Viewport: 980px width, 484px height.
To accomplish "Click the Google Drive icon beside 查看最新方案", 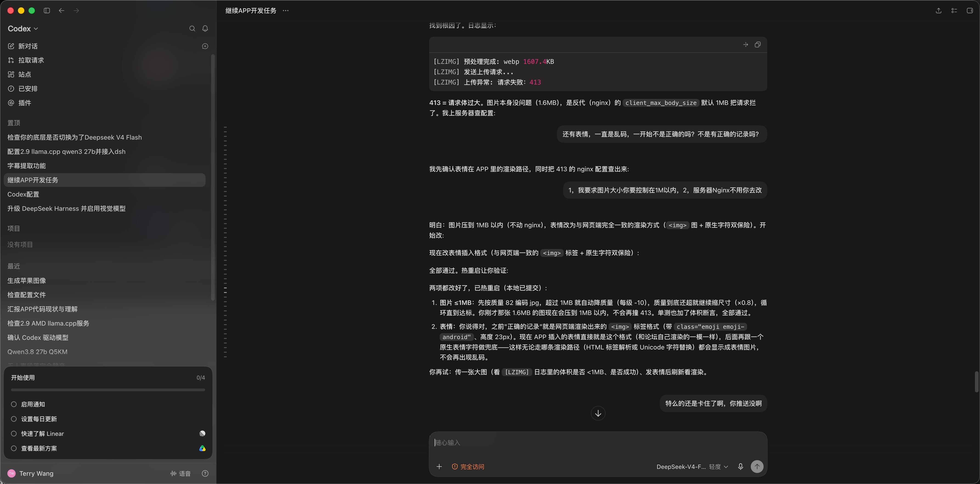I will [202, 449].
